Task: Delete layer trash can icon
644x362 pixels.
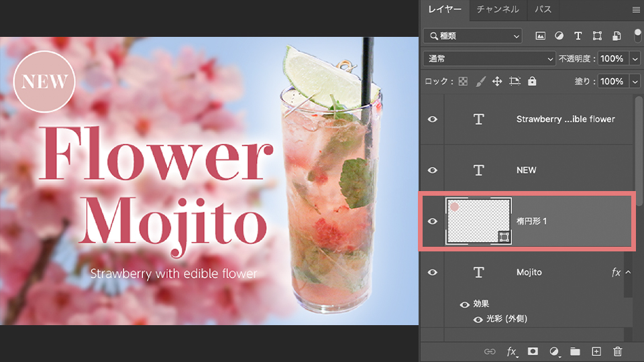Action: coord(618,351)
